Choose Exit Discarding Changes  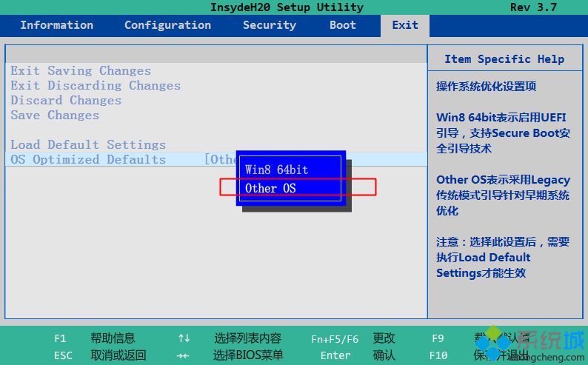tap(96, 85)
